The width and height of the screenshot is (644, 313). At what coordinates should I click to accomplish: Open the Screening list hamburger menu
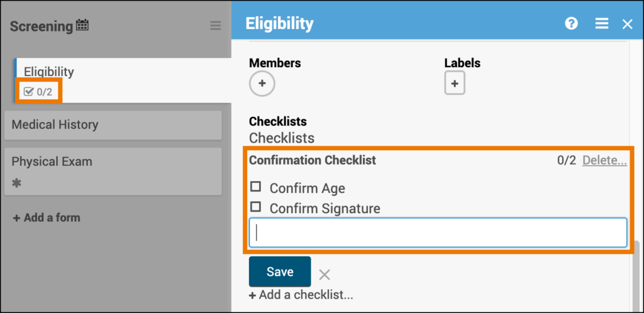click(x=216, y=26)
